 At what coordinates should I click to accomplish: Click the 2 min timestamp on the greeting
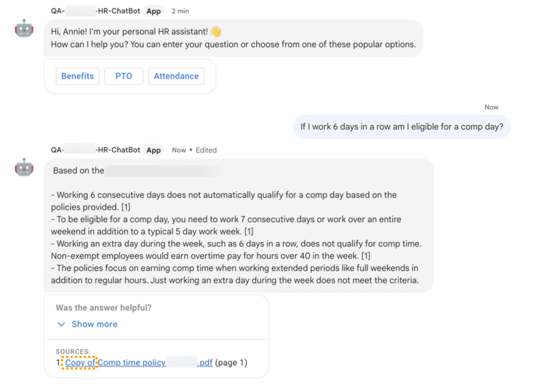coord(180,11)
